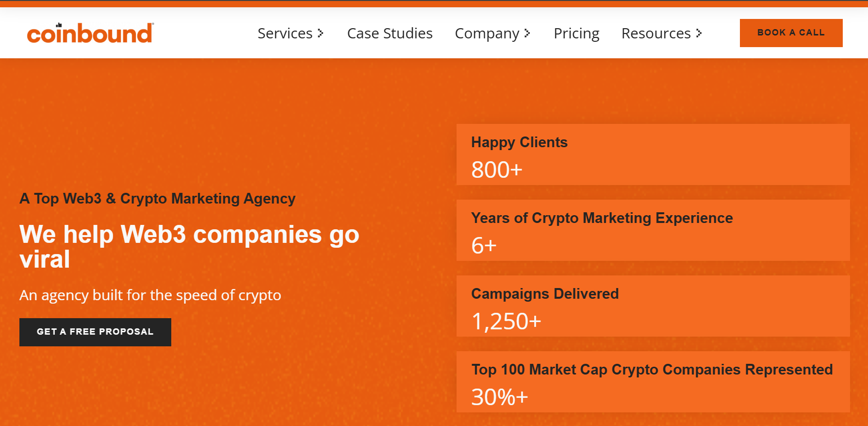
Task: Click the Top Web3 & Crypto Agency subheading
Action: 157,199
